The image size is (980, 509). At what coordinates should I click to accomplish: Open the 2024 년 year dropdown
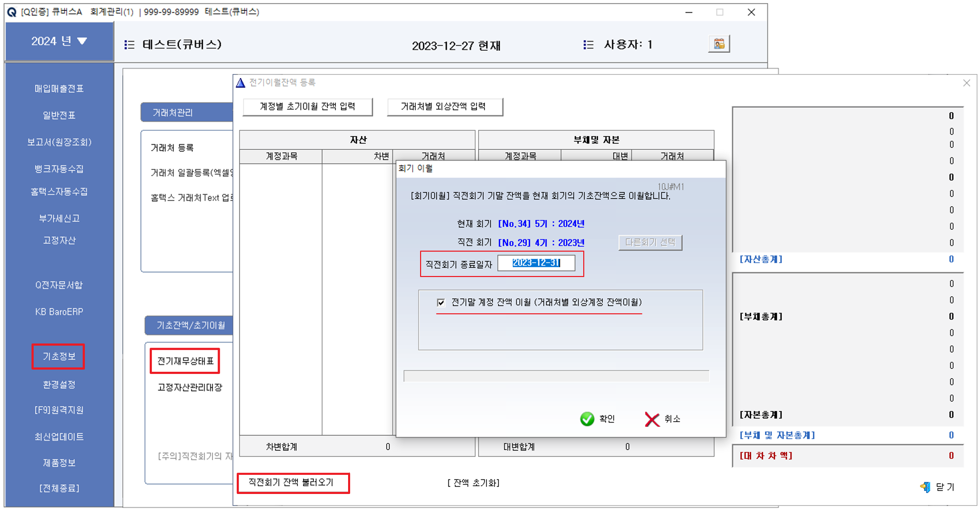tap(59, 41)
